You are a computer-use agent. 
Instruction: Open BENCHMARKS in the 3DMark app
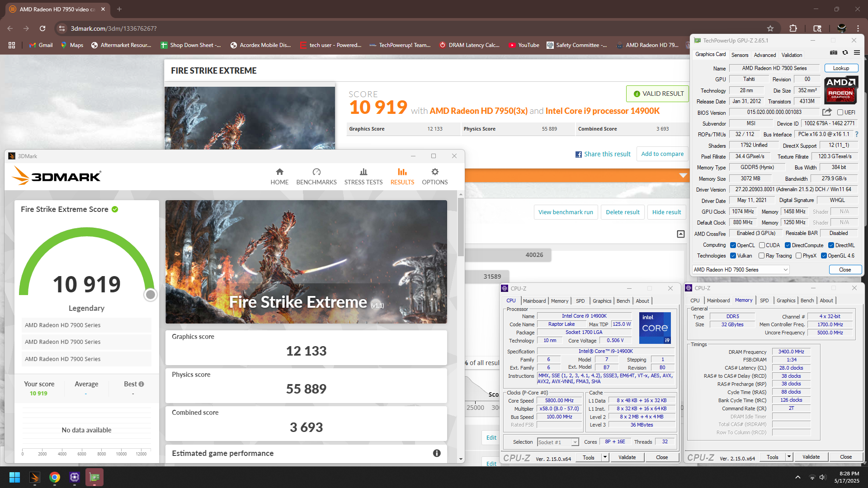click(x=316, y=176)
